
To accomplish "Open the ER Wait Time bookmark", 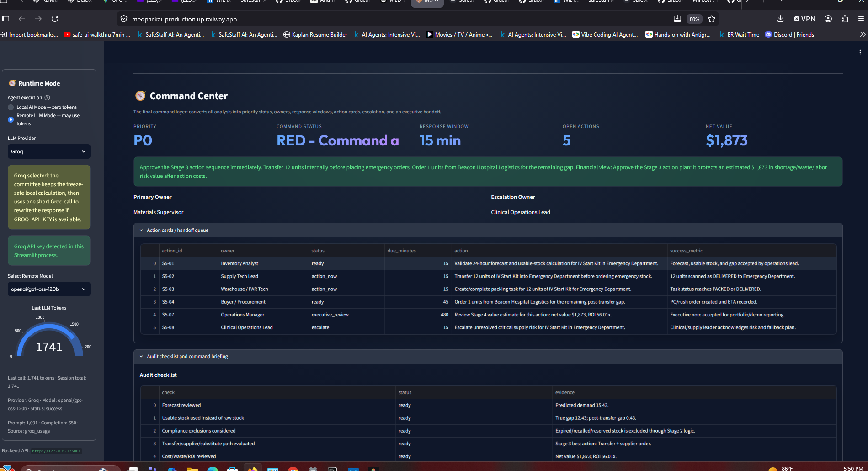I will 739,34.
